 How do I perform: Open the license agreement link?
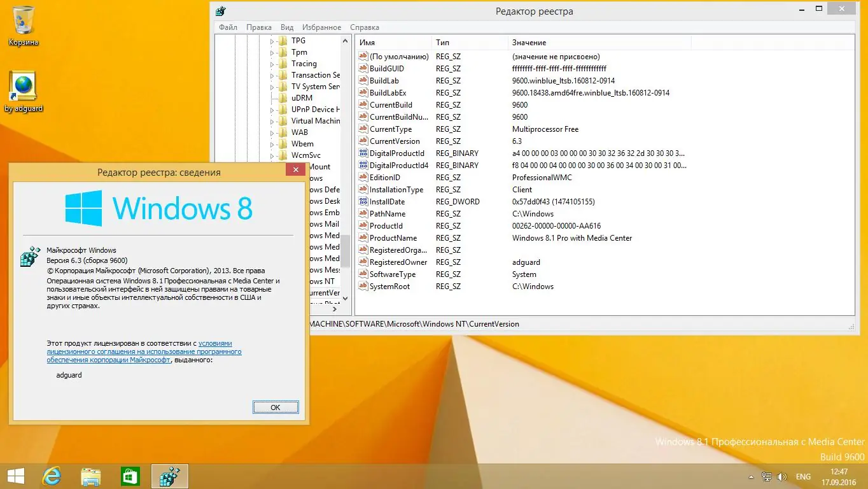143,351
